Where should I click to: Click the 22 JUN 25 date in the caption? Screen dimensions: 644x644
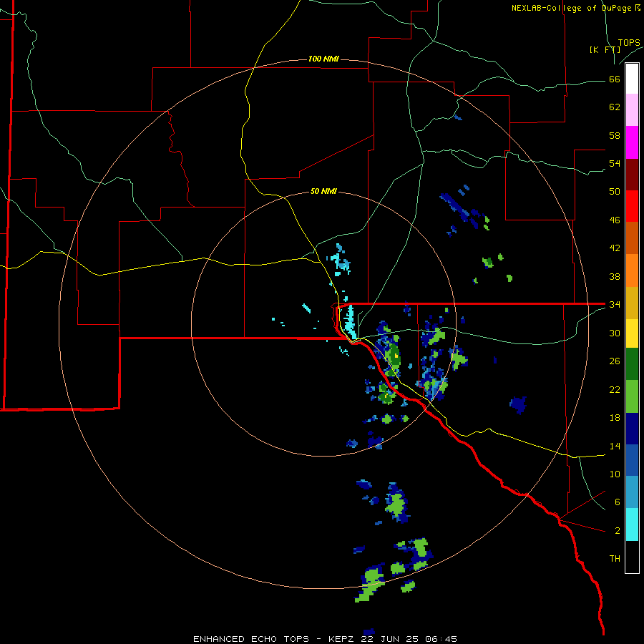tap(391, 639)
